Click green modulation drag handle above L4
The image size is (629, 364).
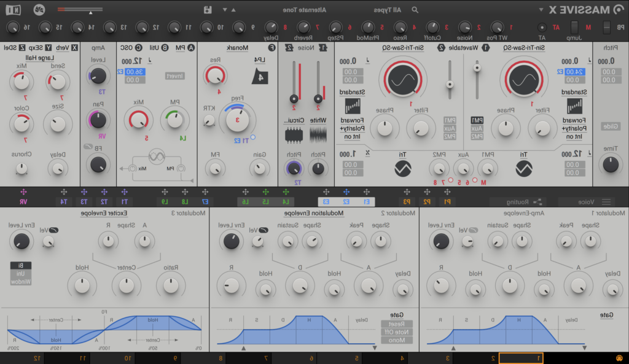coord(286,192)
